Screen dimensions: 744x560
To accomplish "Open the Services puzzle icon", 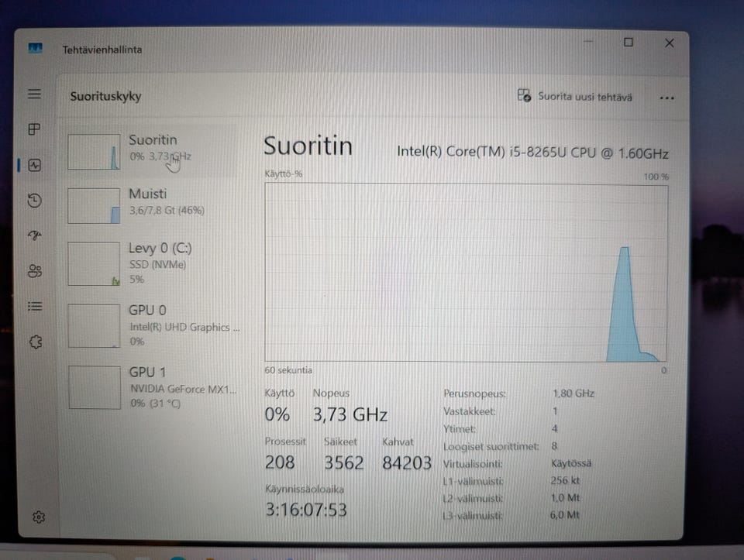I will click(x=36, y=342).
